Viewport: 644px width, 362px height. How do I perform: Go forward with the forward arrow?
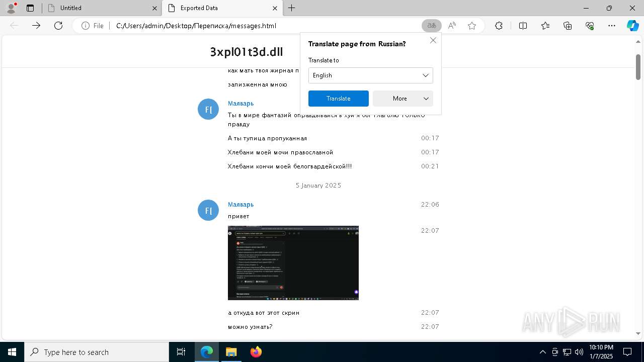pyautogui.click(x=36, y=26)
